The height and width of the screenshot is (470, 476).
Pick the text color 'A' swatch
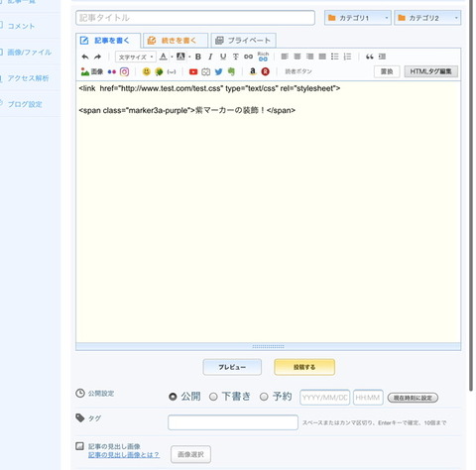point(164,57)
